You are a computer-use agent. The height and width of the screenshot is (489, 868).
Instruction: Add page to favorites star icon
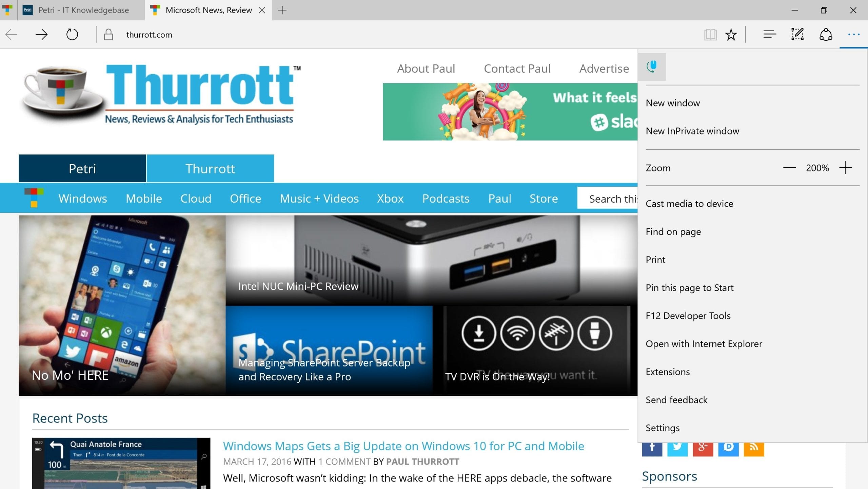coord(731,35)
